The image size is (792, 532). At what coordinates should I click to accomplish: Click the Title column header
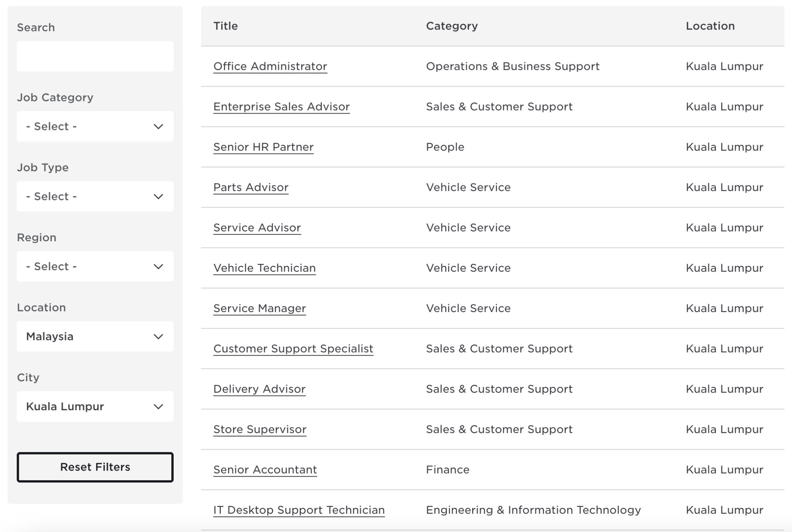(225, 26)
